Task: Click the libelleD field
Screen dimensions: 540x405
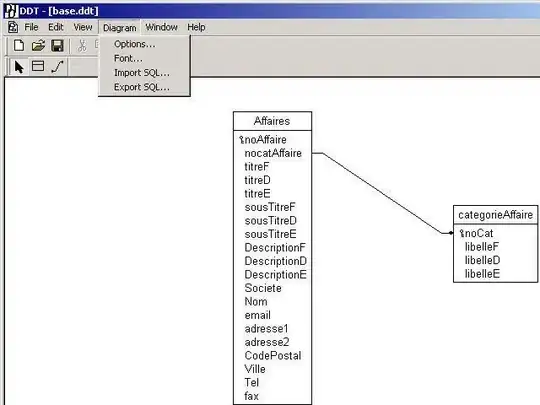Action: coord(482,260)
